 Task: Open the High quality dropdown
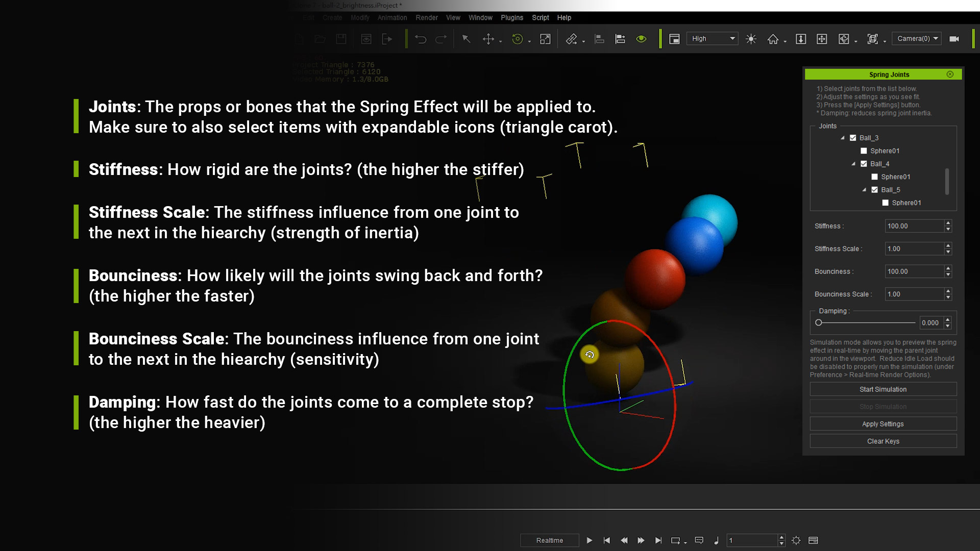pos(713,39)
